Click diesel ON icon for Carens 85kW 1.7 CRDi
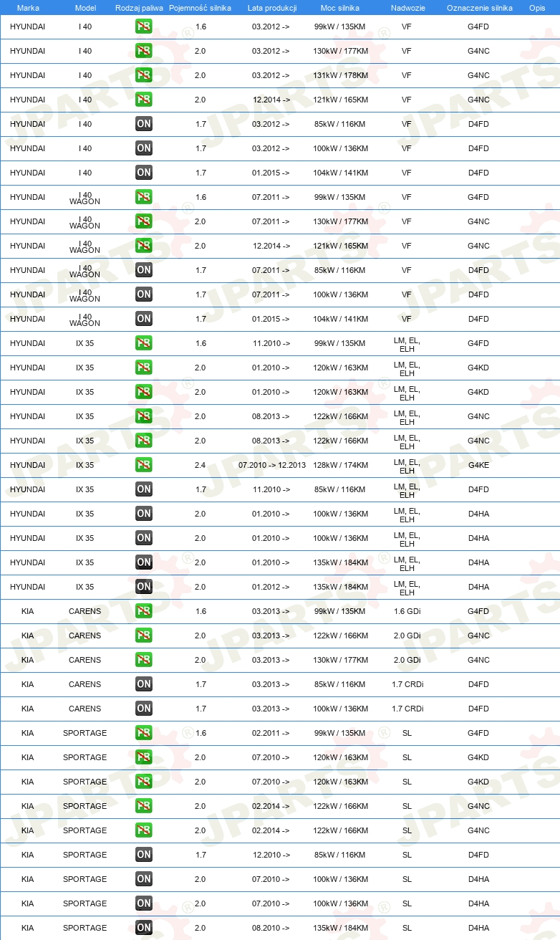 pyautogui.click(x=144, y=684)
